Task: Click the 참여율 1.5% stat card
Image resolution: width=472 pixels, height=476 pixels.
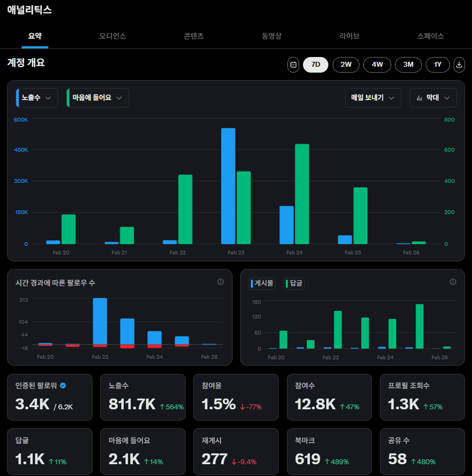Action: (236, 397)
